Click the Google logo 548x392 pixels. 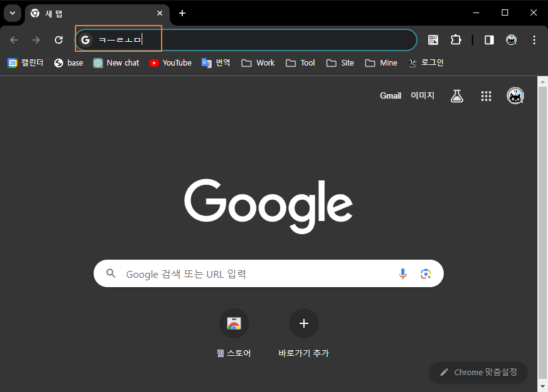(x=268, y=206)
